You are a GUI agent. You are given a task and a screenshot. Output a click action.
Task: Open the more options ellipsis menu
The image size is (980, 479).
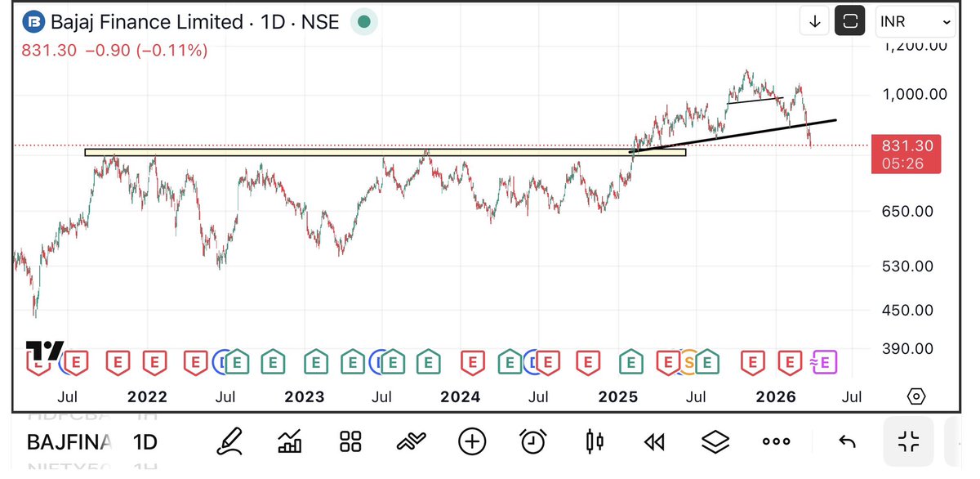pos(775,441)
